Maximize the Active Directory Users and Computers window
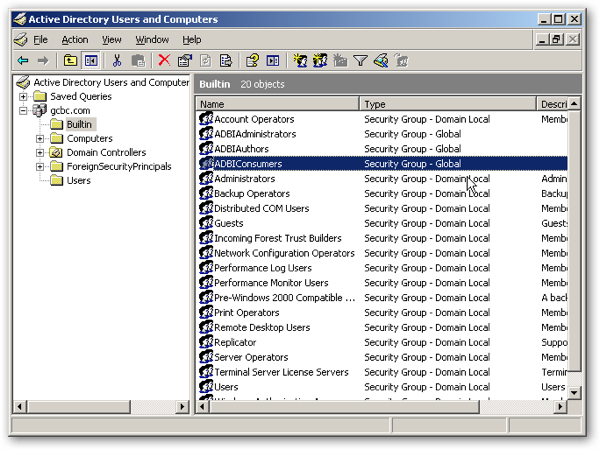 point(558,19)
